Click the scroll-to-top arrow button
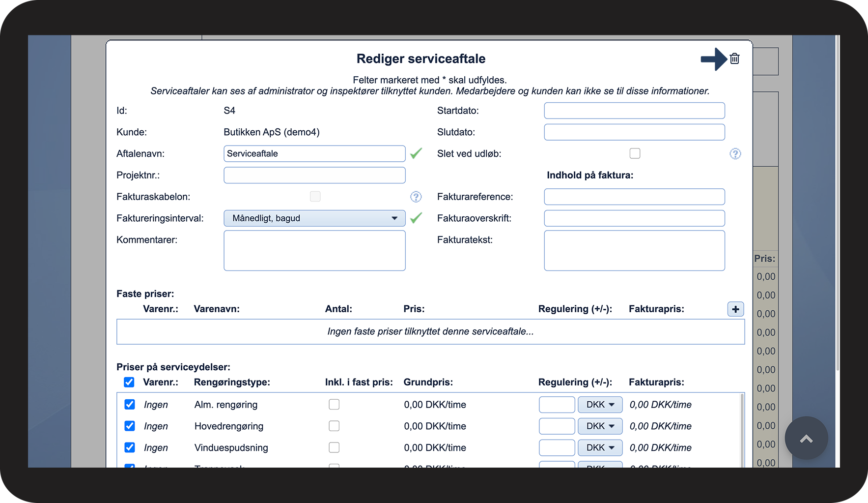 coord(806,438)
